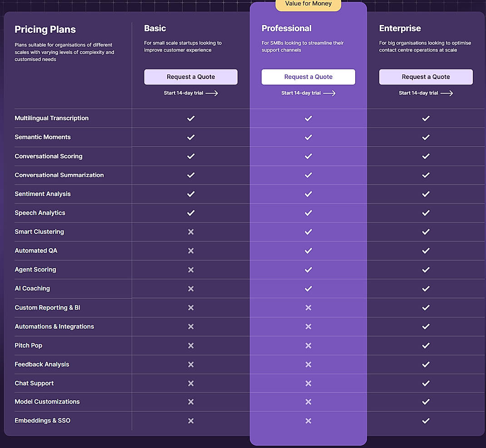Click the Basic plan Multilingual Transcription checkmark
The height and width of the screenshot is (448, 486).
191,118
